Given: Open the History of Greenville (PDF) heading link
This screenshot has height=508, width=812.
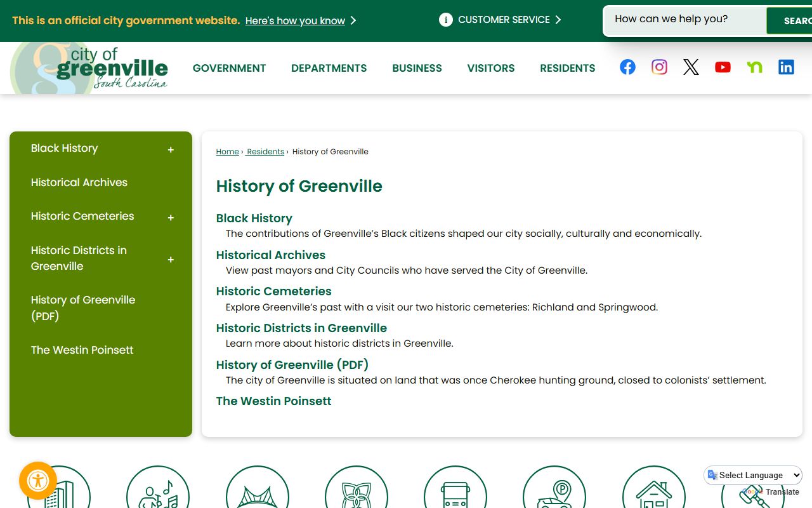Looking at the screenshot, I should [x=292, y=364].
